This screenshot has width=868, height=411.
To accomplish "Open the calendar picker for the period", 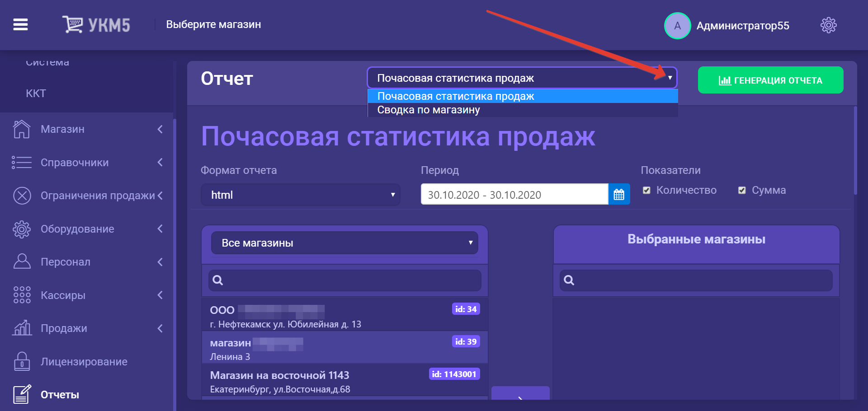I will 619,194.
